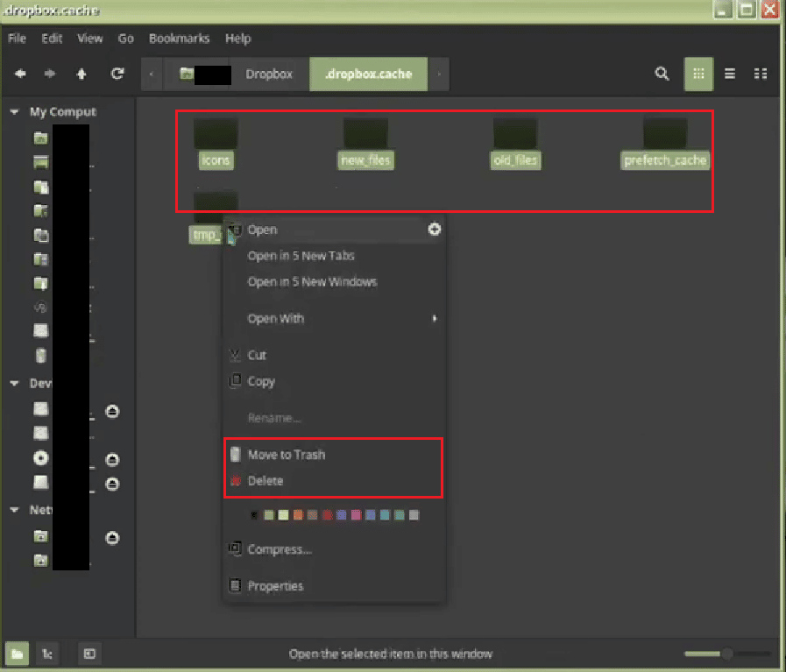Open Home folder icon in sidebar
Viewport: 786px width, 672px height.
click(x=41, y=138)
